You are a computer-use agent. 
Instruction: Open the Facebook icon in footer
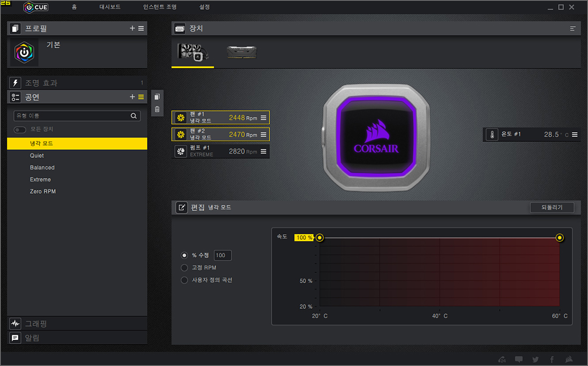pos(552,359)
